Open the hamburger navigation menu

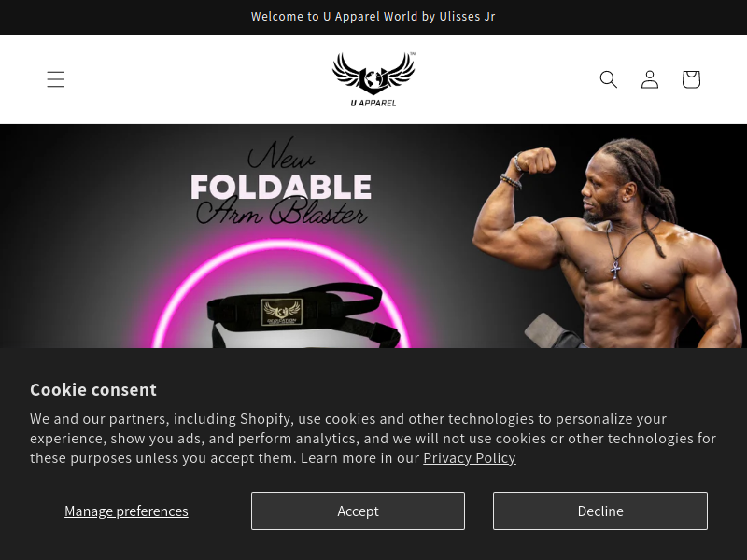pos(56,79)
